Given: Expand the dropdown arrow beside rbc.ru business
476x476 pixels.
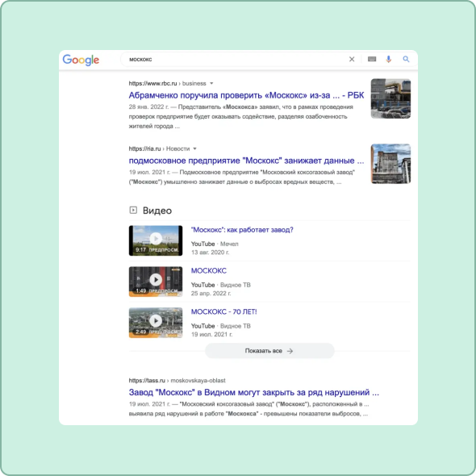Looking at the screenshot, I should (211, 83).
